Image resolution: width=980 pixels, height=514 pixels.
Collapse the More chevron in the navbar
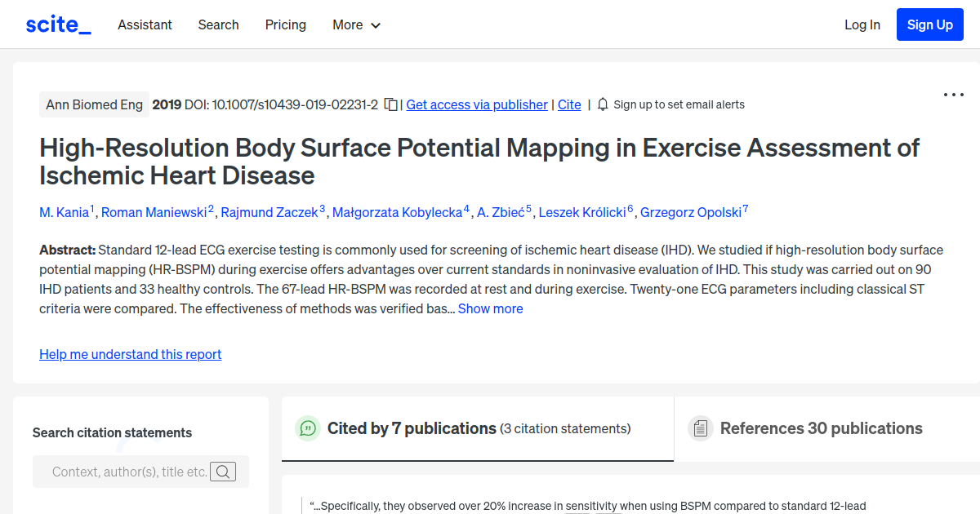pos(378,26)
